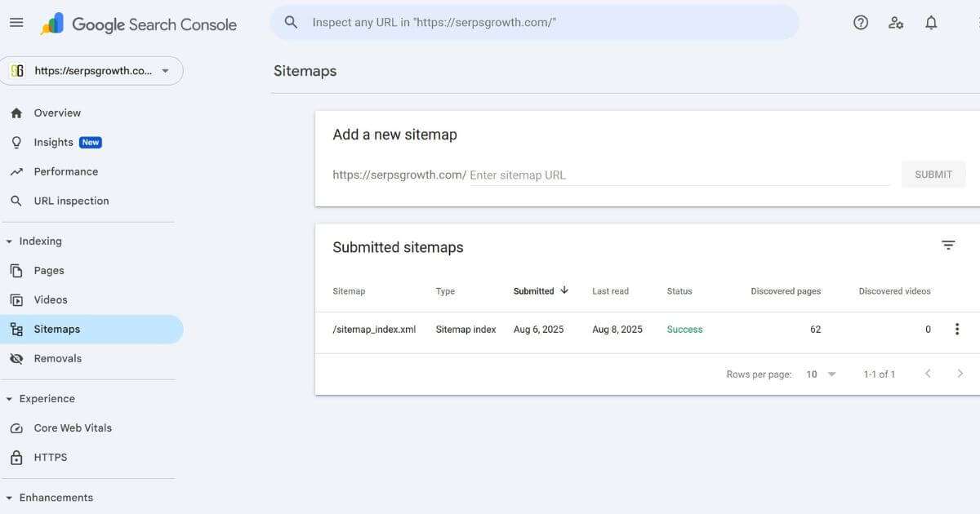Open the navigation hamburger menu
Image resolution: width=980 pixels, height=514 pixels.
point(16,22)
